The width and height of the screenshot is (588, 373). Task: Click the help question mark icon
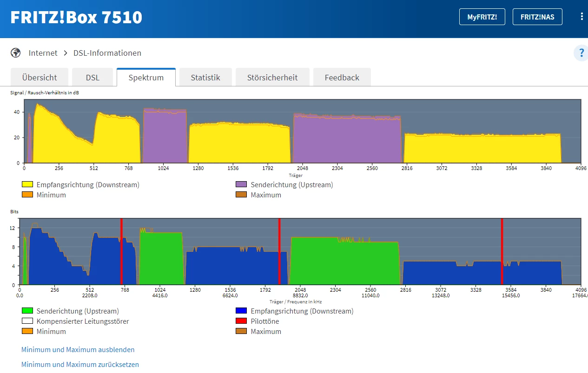click(x=581, y=53)
